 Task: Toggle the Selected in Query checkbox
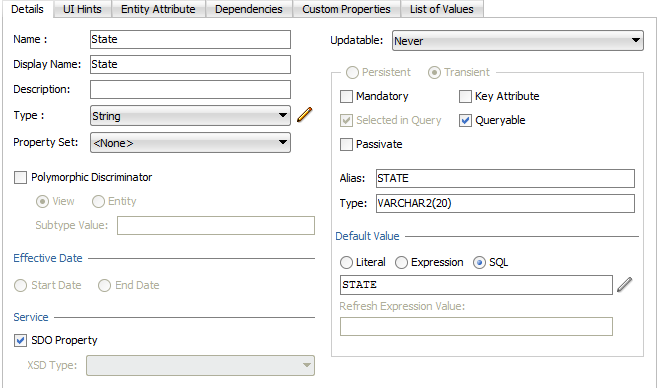pyautogui.click(x=346, y=120)
